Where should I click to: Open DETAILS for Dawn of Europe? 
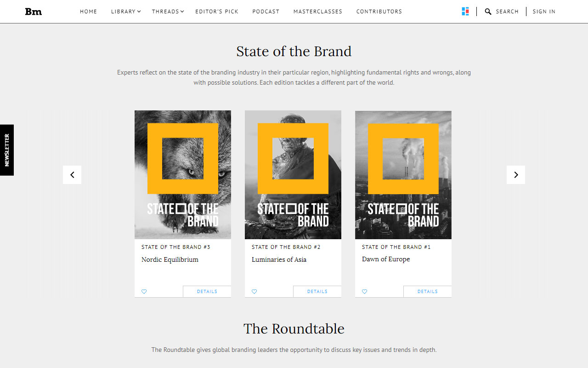[x=427, y=291]
